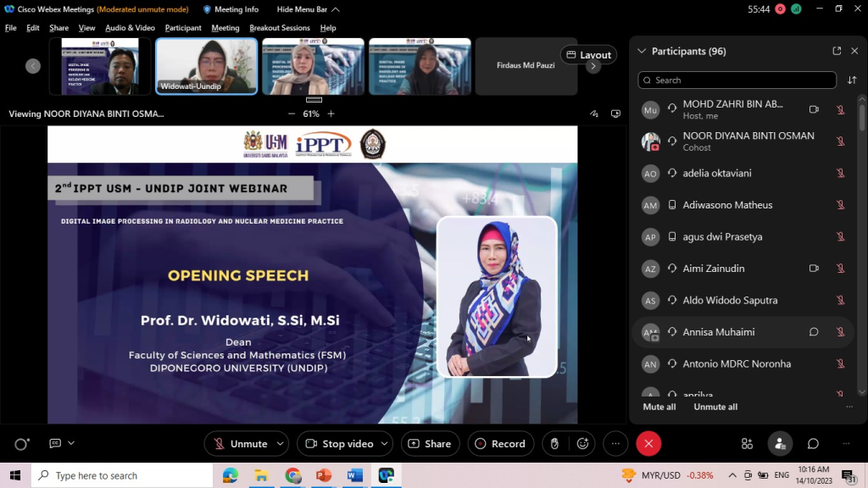Screen dimensions: 868x488
Task: Toggle mute for adelia oktaviani
Action: click(x=840, y=173)
